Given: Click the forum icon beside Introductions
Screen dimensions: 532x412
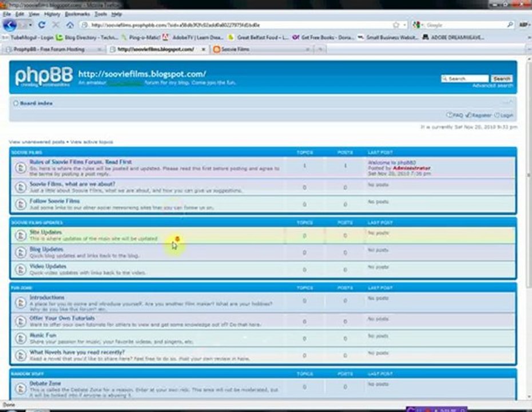Looking at the screenshot, I should [21, 302].
